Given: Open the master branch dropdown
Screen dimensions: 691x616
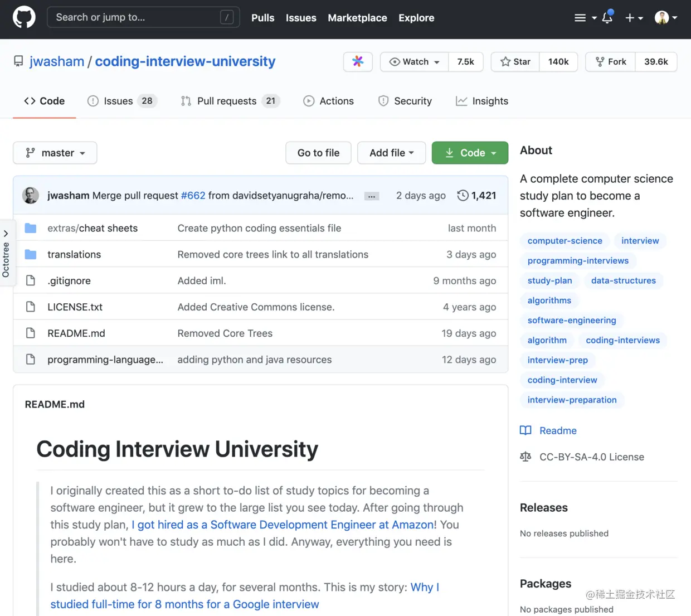Looking at the screenshot, I should point(55,153).
